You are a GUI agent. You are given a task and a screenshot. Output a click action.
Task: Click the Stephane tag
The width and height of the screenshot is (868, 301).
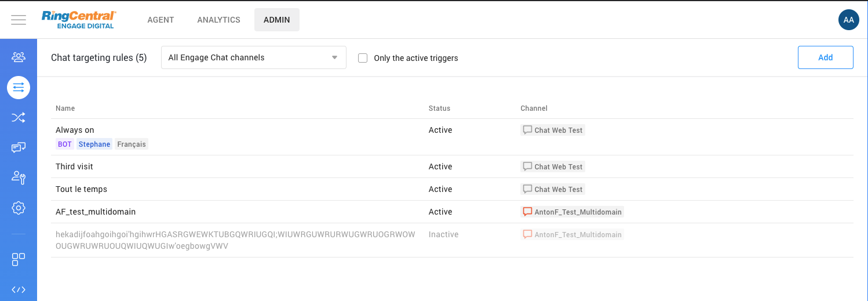(x=94, y=144)
